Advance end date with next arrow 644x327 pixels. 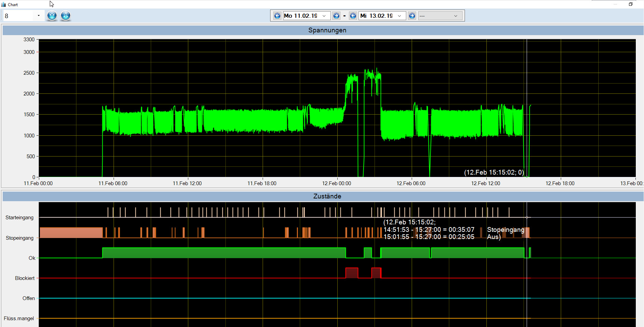click(412, 16)
